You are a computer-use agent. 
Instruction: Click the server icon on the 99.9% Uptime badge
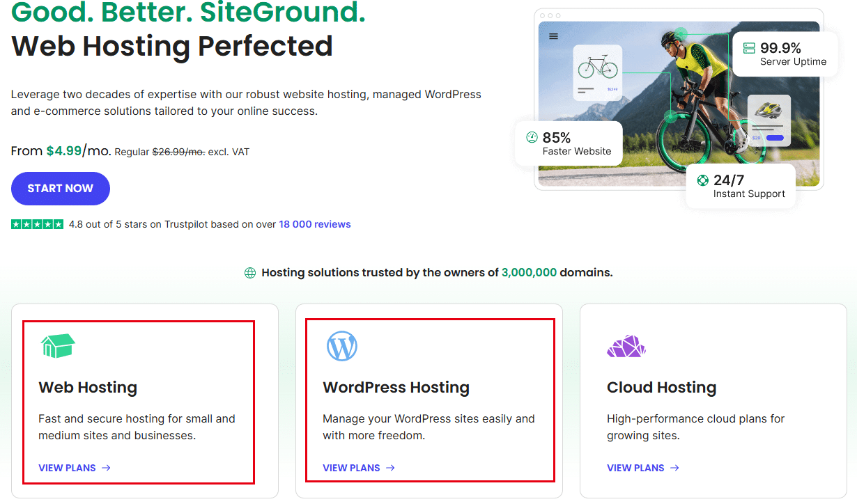click(x=750, y=48)
